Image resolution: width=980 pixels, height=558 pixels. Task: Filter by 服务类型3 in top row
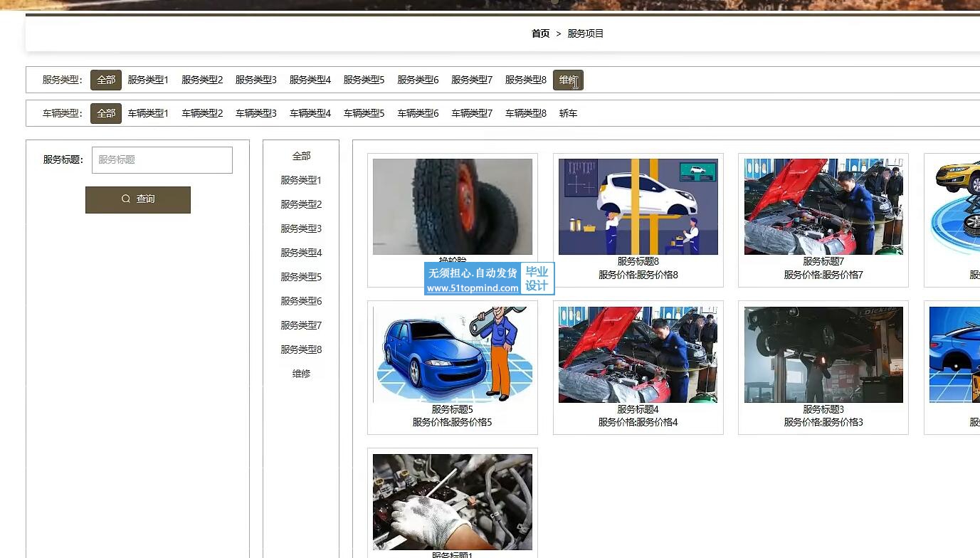(x=256, y=80)
